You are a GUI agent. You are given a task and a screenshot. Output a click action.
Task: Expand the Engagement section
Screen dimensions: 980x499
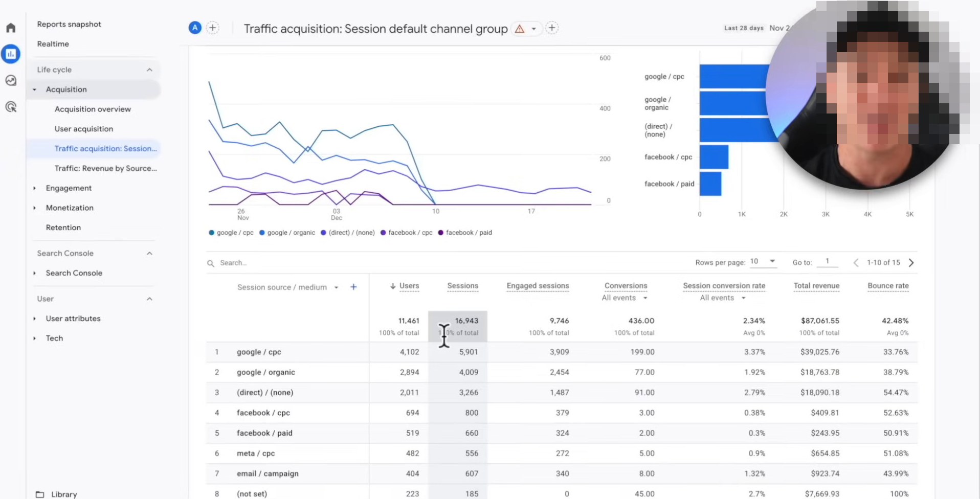pyautogui.click(x=34, y=188)
